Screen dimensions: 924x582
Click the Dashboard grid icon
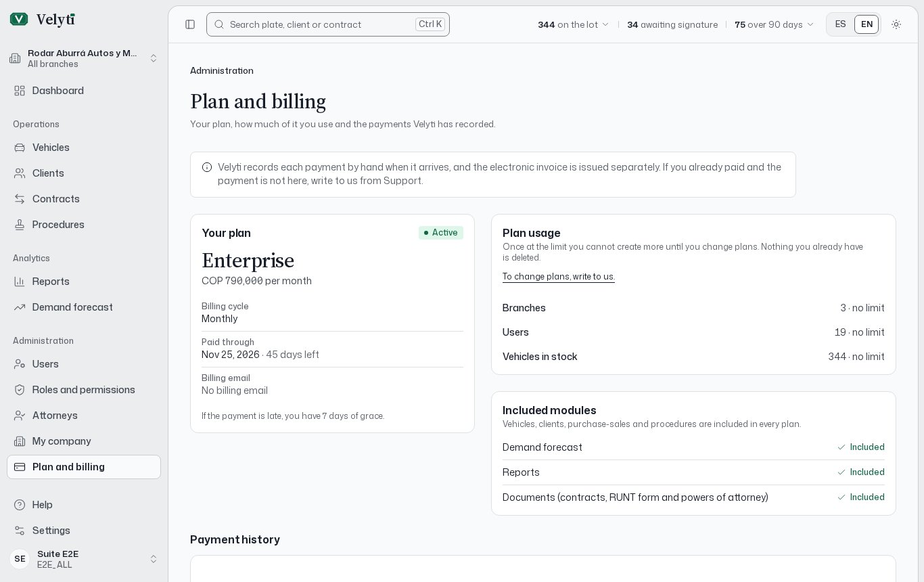20,91
